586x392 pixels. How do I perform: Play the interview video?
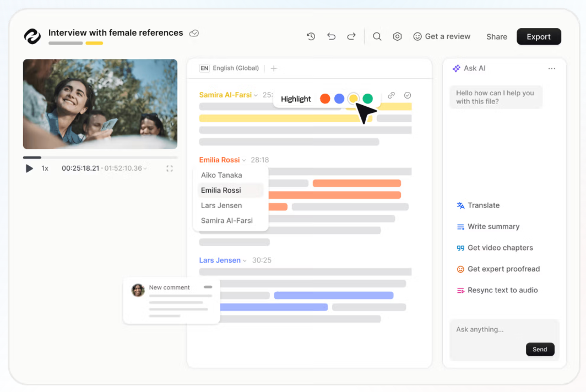[29, 168]
